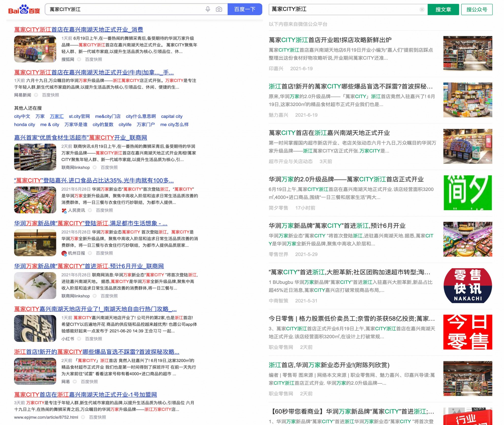Click the 杭州日报 source avatar icon

tap(64, 253)
